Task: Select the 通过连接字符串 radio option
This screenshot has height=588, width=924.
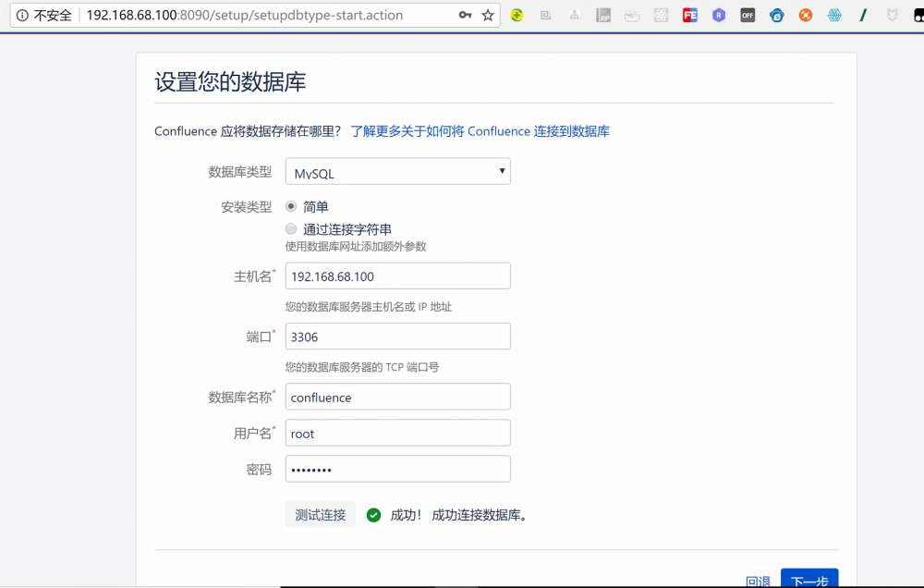Action: [291, 229]
